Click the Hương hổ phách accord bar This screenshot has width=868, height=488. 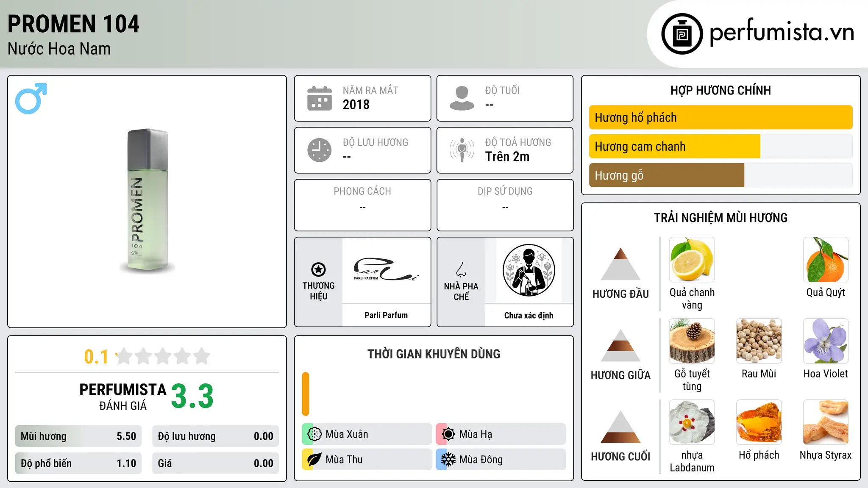point(721,117)
